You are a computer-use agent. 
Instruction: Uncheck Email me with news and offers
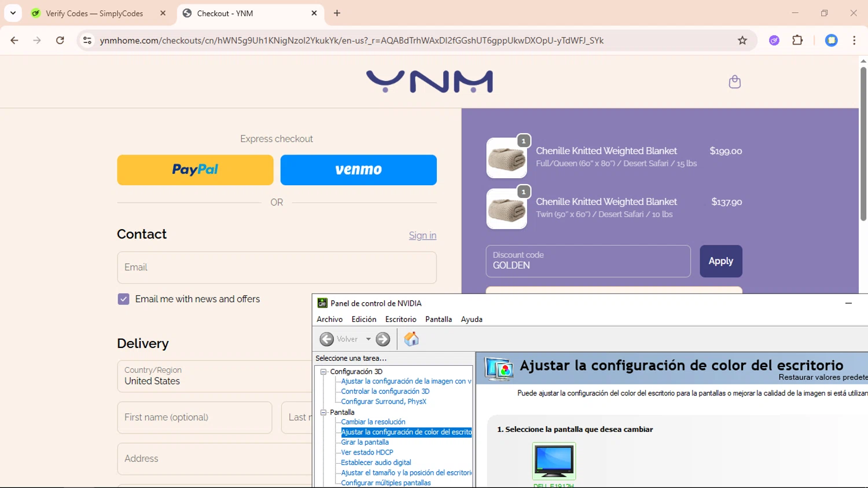pos(123,299)
